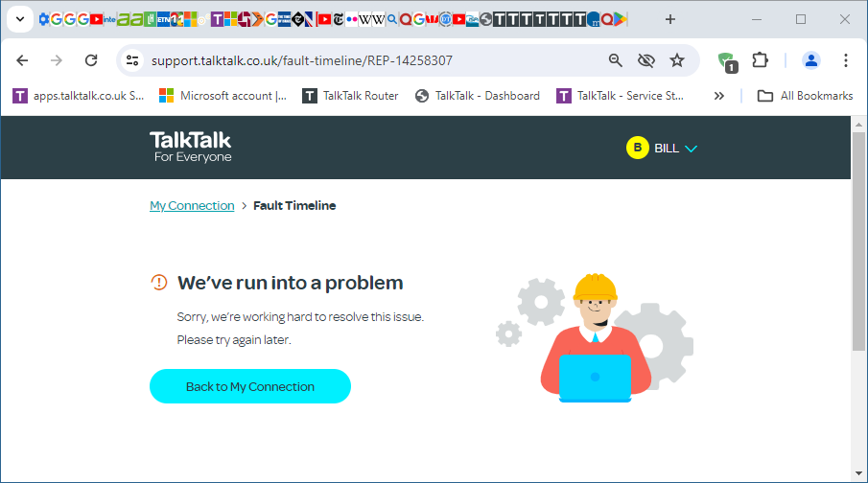868x483 pixels.
Task: Open the green shield extension with badge
Action: (x=727, y=61)
